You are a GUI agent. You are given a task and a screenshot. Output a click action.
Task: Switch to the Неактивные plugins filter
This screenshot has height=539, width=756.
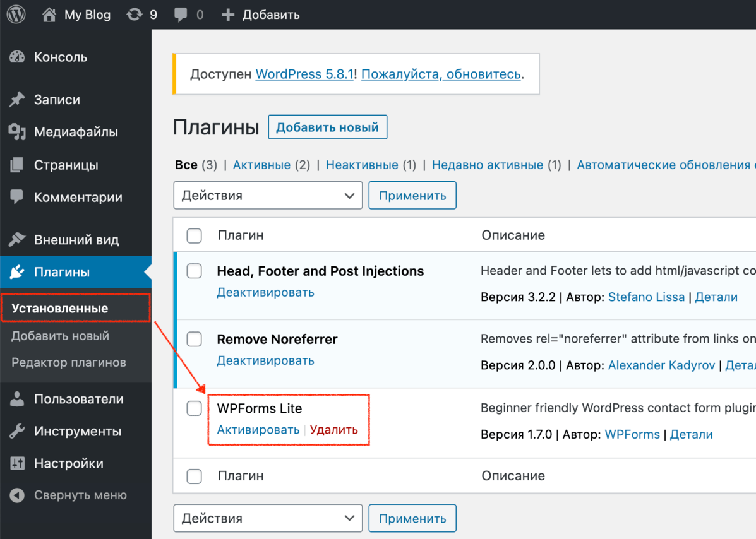pos(362,165)
